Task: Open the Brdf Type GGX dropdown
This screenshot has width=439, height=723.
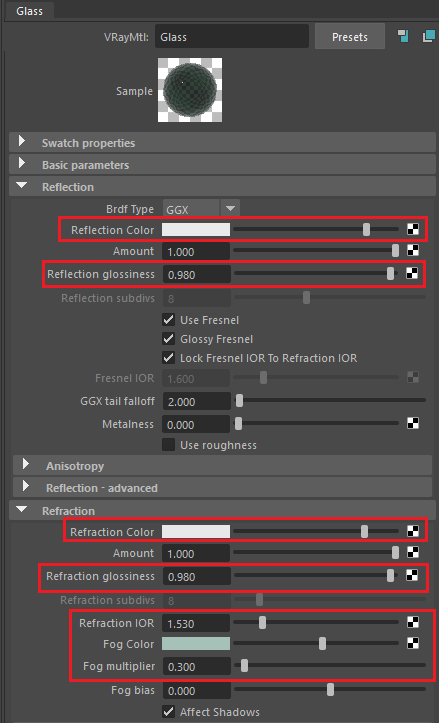Action: [201, 209]
